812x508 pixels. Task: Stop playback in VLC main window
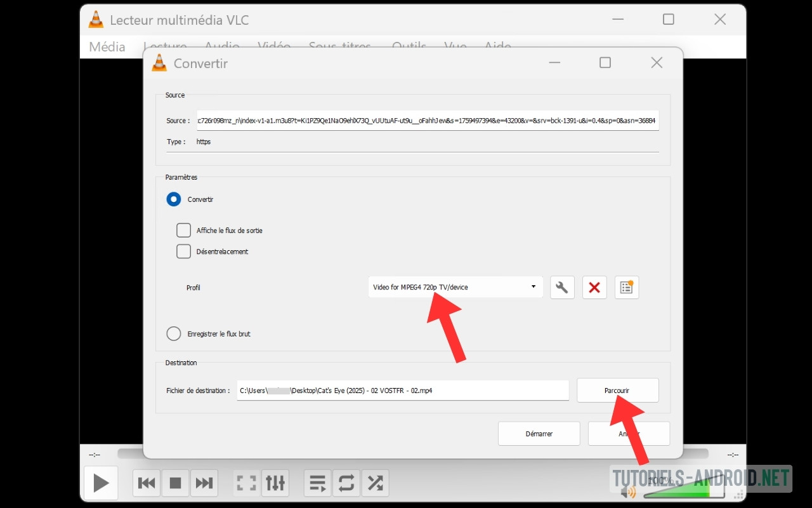[x=176, y=483]
